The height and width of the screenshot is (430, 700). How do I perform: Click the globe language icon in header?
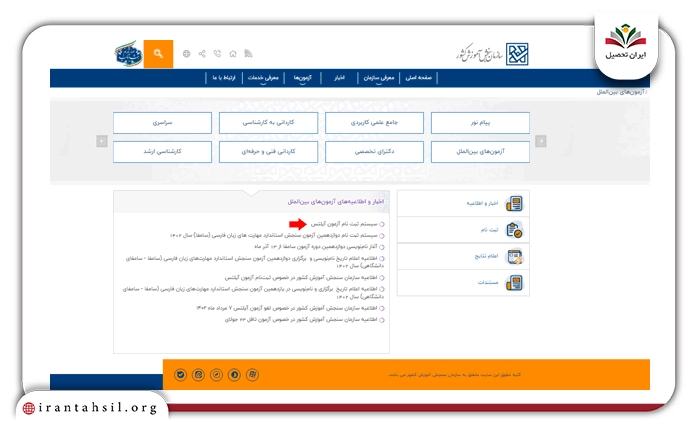[x=187, y=54]
